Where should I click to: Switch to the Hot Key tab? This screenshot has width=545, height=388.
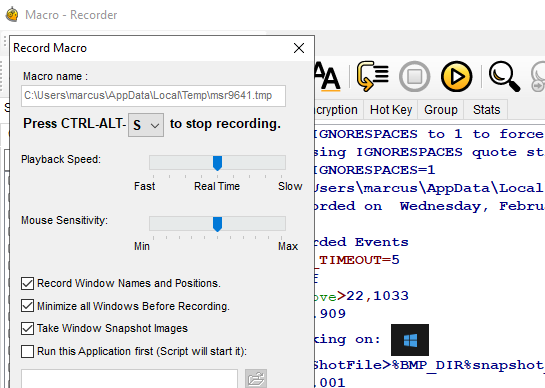[391, 110]
